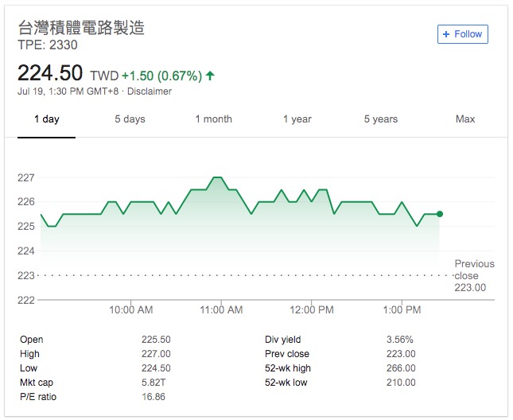Click the TWD currency label

(104, 76)
